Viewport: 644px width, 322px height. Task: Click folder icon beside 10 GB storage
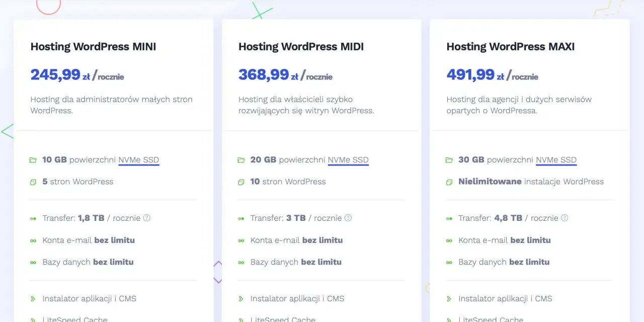(x=33, y=160)
